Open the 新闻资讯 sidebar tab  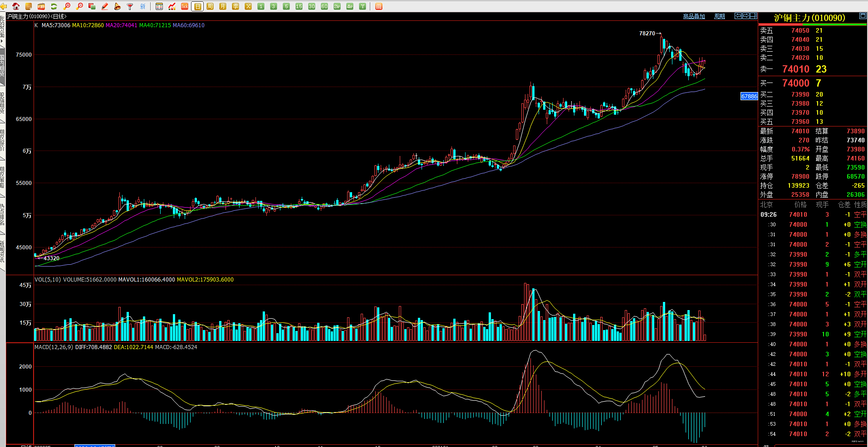tap(2, 252)
